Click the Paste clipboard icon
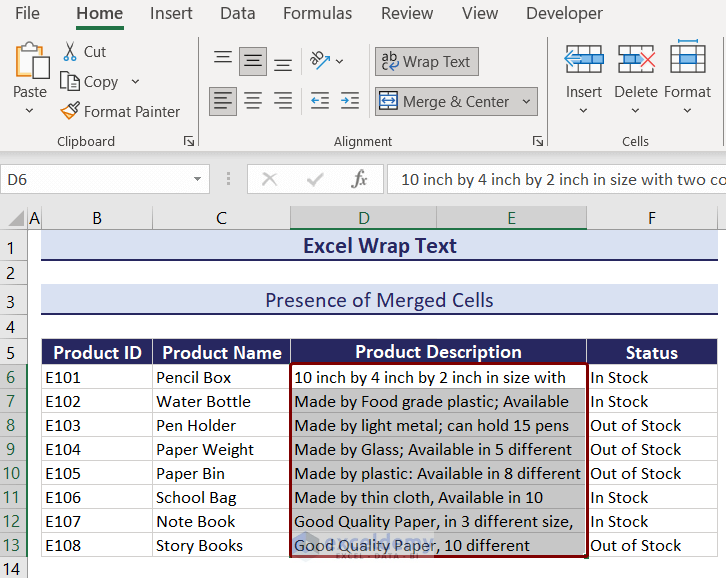Image resolution: width=726 pixels, height=578 pixels. click(30, 60)
